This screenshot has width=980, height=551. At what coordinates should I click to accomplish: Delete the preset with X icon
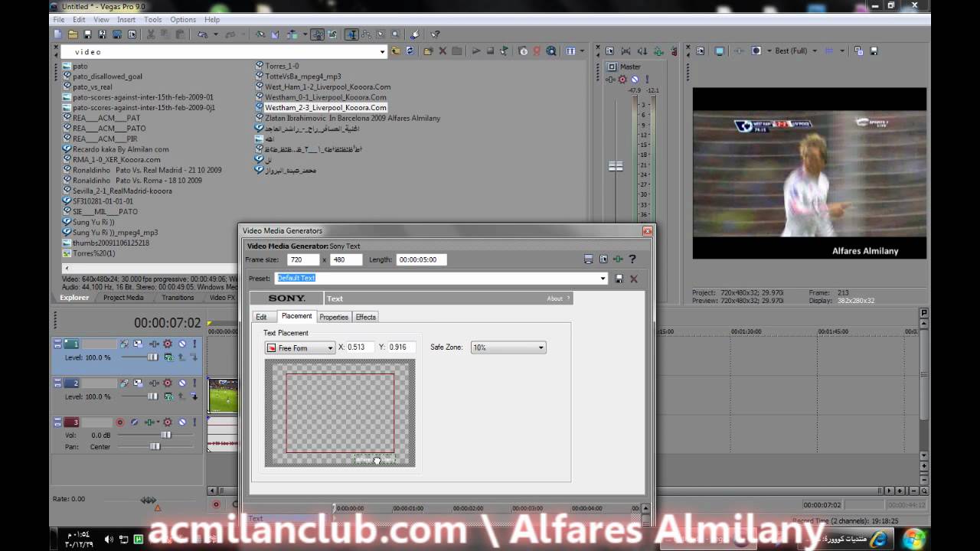click(633, 279)
